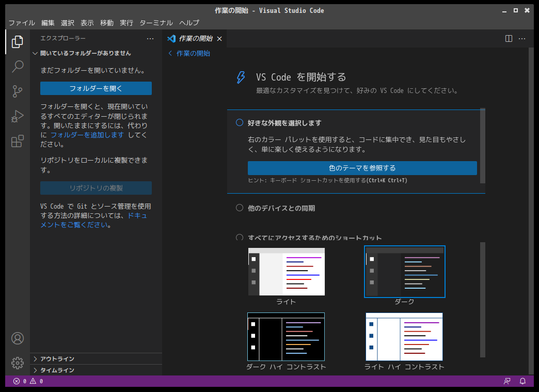Follow the フォルダーを追加します link

point(87,135)
